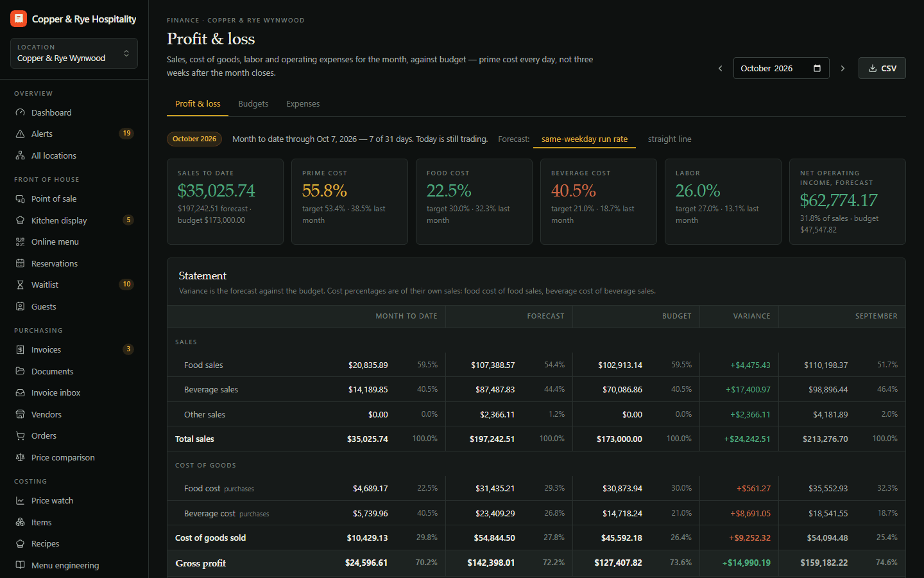Click the Point of sale icon
The image size is (924, 578).
point(20,198)
